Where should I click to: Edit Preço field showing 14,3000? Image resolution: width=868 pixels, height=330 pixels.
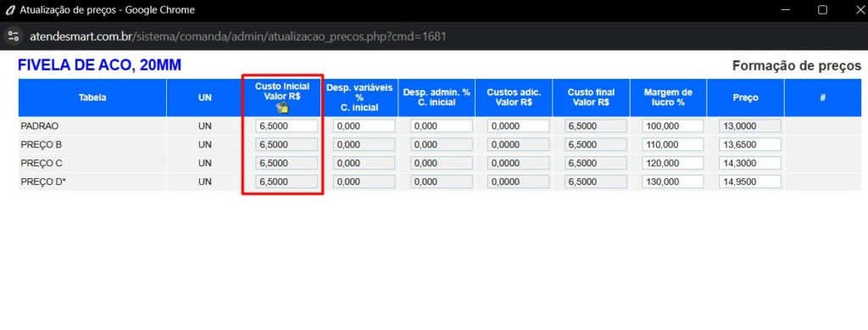pos(750,163)
